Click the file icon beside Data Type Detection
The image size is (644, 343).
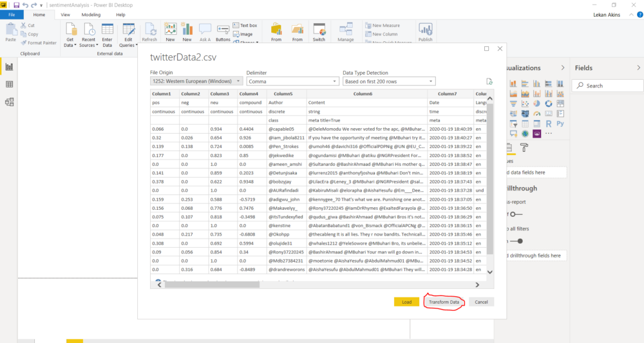489,81
